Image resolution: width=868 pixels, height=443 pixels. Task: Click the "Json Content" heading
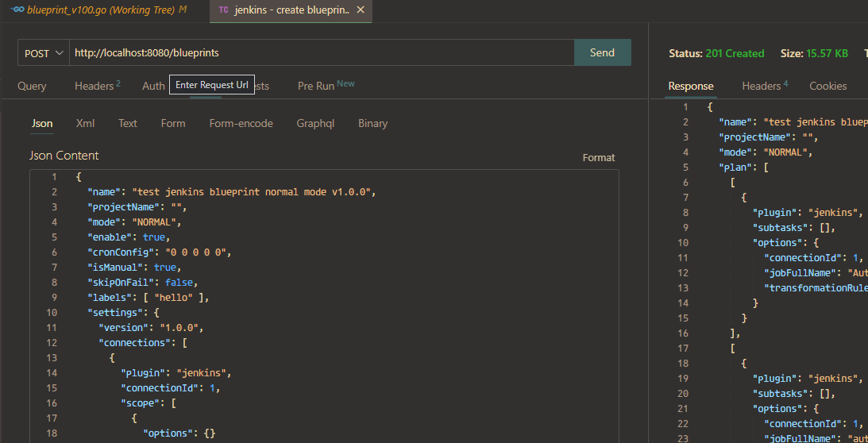point(64,156)
